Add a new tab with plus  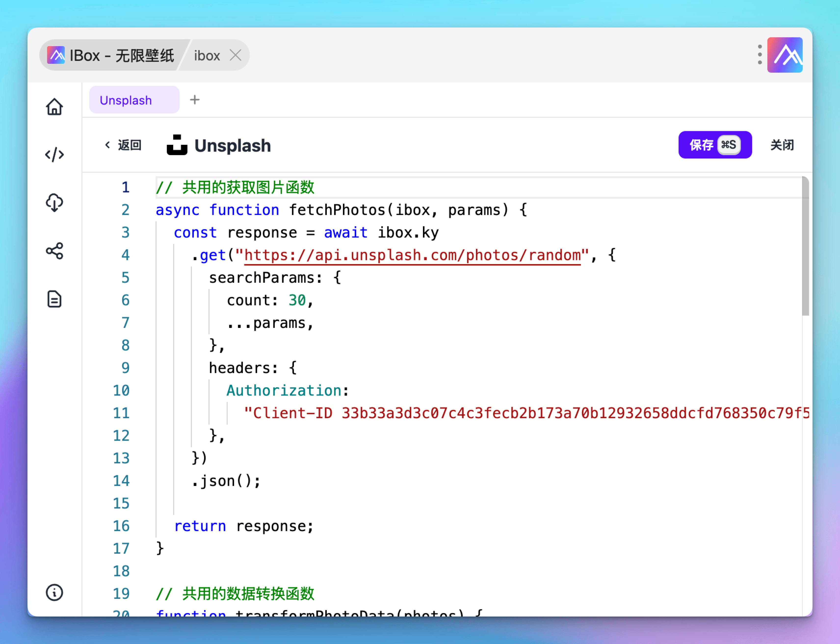[195, 100]
